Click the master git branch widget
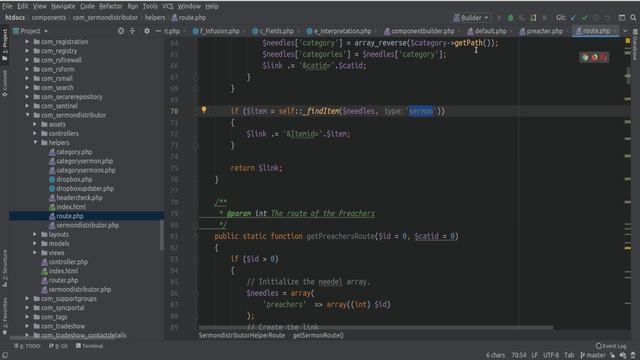Image resolution: width=640 pixels, height=360 pixels. pyautogui.click(x=593, y=355)
